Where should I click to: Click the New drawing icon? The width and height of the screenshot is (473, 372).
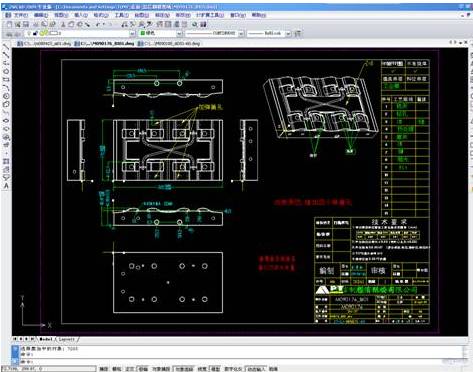point(10,24)
